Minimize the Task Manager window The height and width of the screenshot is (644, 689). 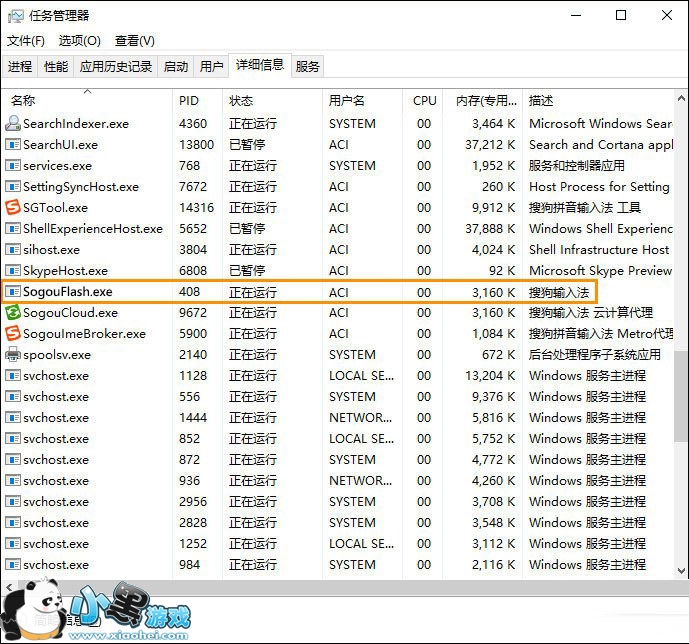(x=576, y=15)
